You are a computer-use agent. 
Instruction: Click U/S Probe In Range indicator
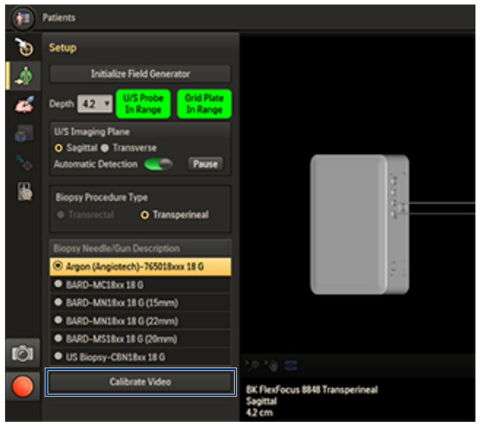click(143, 104)
